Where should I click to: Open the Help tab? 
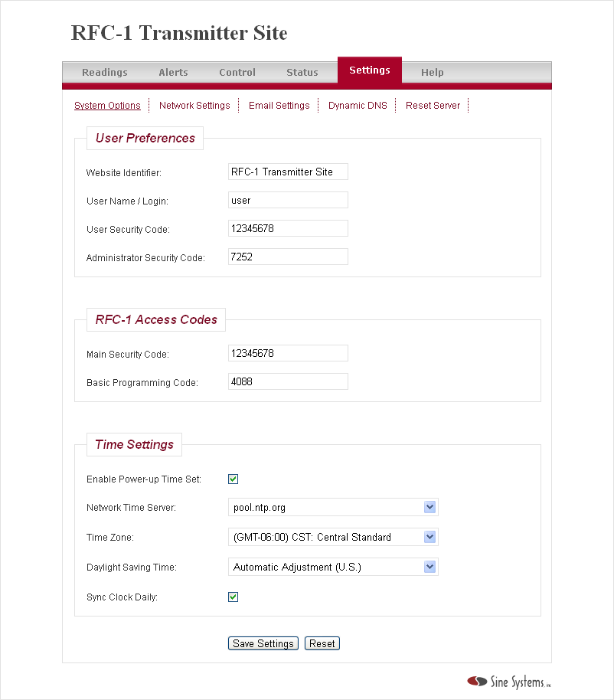432,72
